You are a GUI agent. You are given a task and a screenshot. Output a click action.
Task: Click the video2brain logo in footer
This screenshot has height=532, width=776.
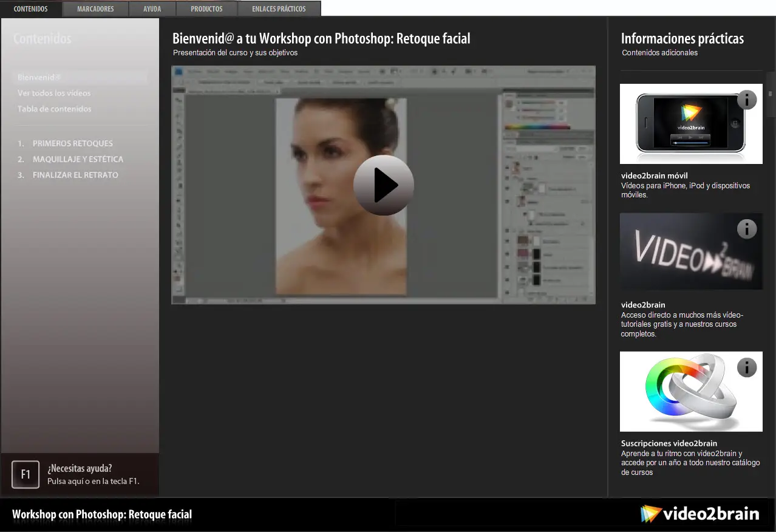[699, 514]
